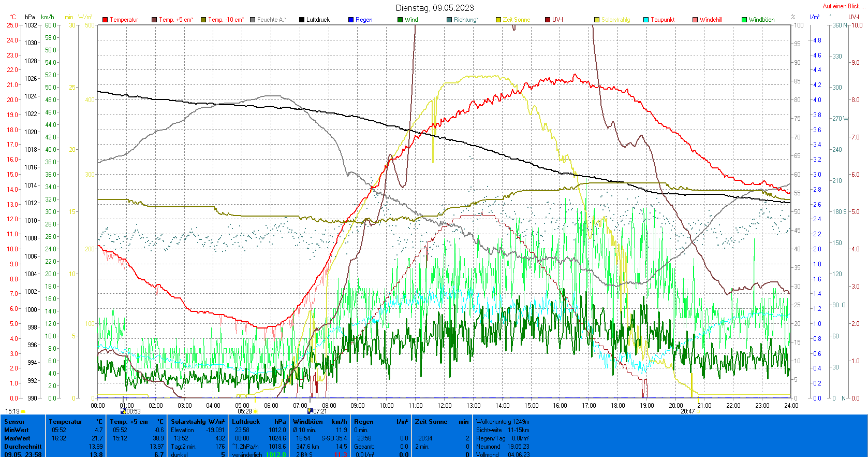Click the sunset time 20:47 marker

[687, 411]
